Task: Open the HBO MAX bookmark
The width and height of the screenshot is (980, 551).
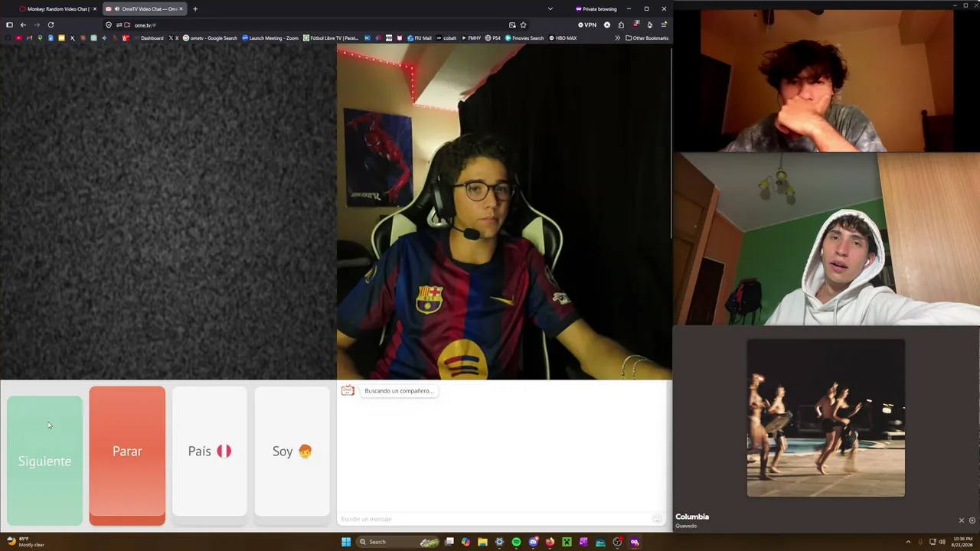Action: click(x=563, y=38)
